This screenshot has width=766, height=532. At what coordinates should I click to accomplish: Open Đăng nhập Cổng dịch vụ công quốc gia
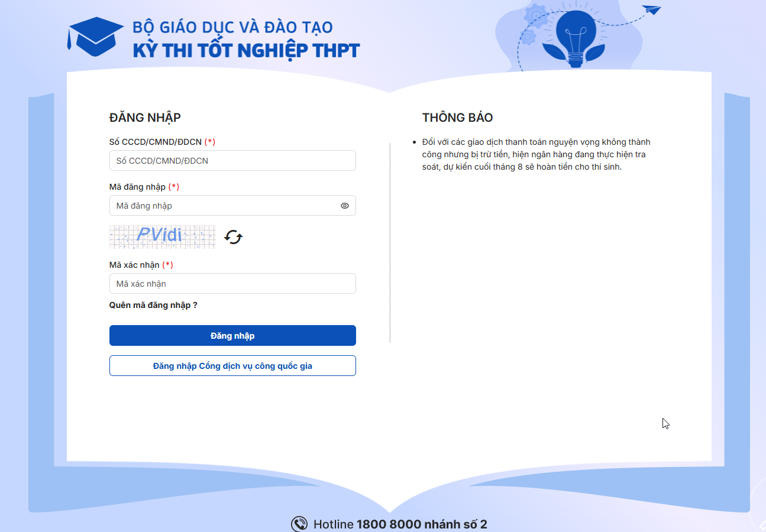click(x=232, y=365)
